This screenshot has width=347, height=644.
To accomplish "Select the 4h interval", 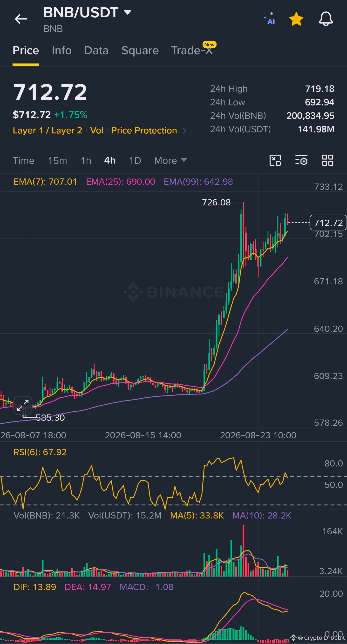I will pos(110,160).
